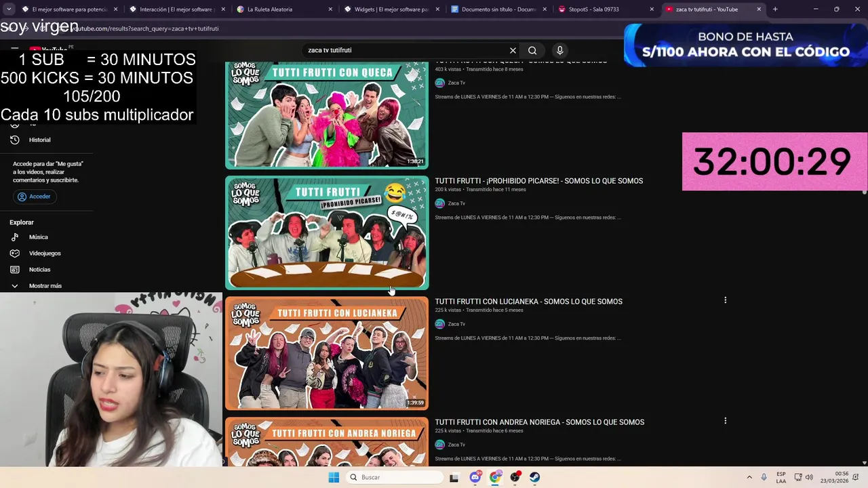Click Zaca Tv avatar under Andrea Noriega video
The width and height of the screenshot is (868, 488).
coord(439,445)
